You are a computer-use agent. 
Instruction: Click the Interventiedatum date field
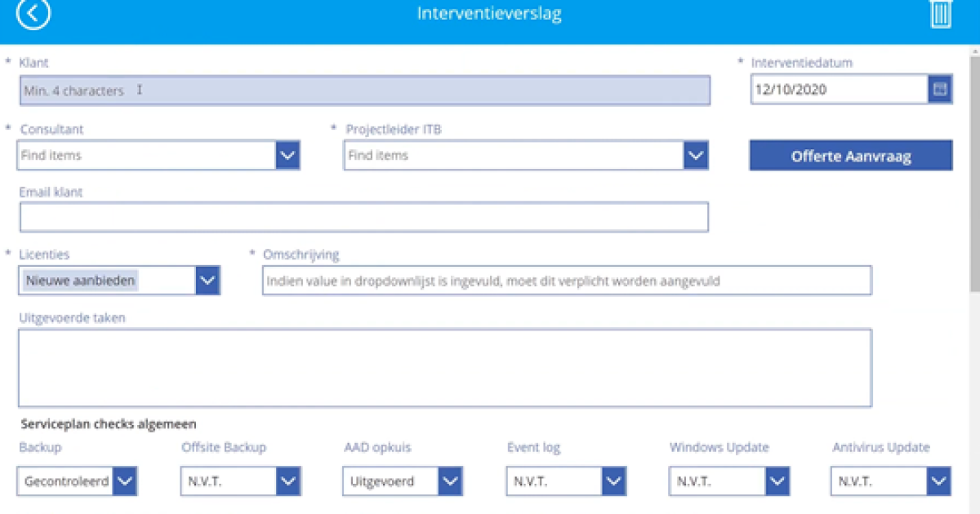pyautogui.click(x=839, y=90)
